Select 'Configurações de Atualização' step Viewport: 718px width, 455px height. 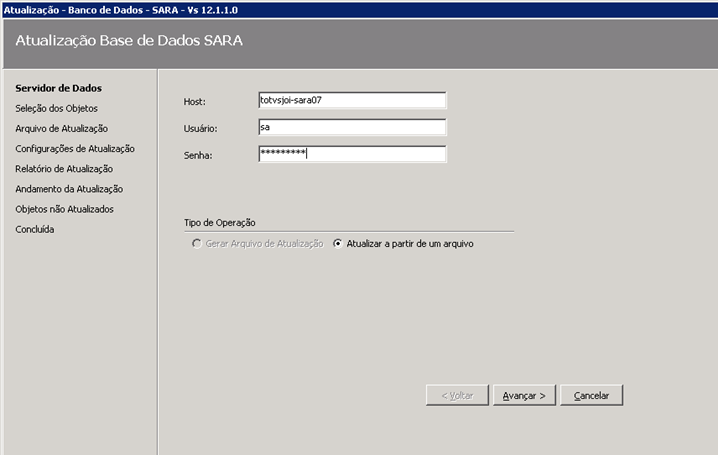tap(75, 149)
